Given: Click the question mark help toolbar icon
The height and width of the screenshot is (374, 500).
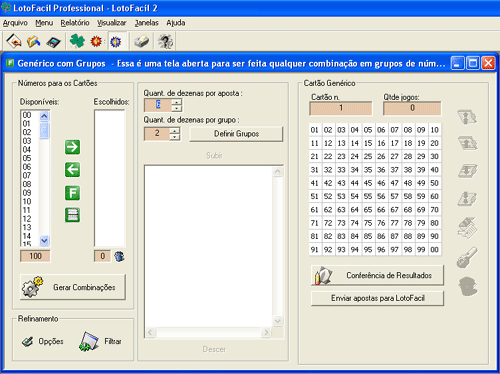Looking at the screenshot, I should (x=165, y=42).
